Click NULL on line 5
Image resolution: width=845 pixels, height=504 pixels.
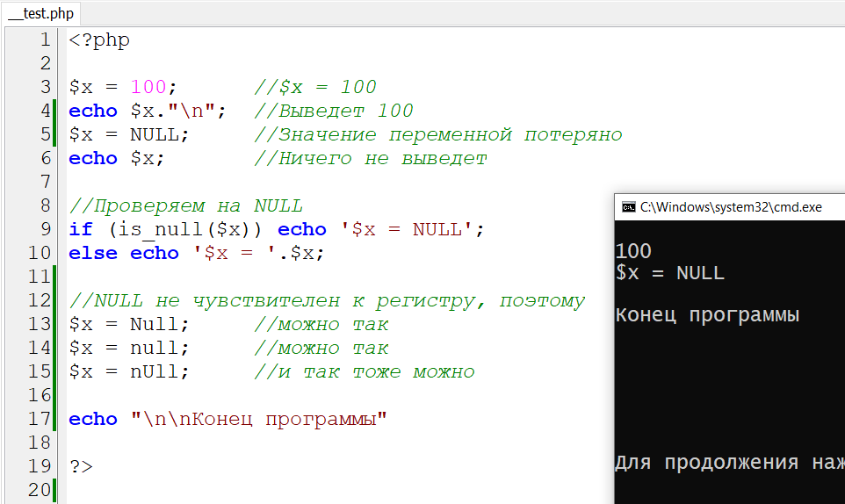click(155, 134)
